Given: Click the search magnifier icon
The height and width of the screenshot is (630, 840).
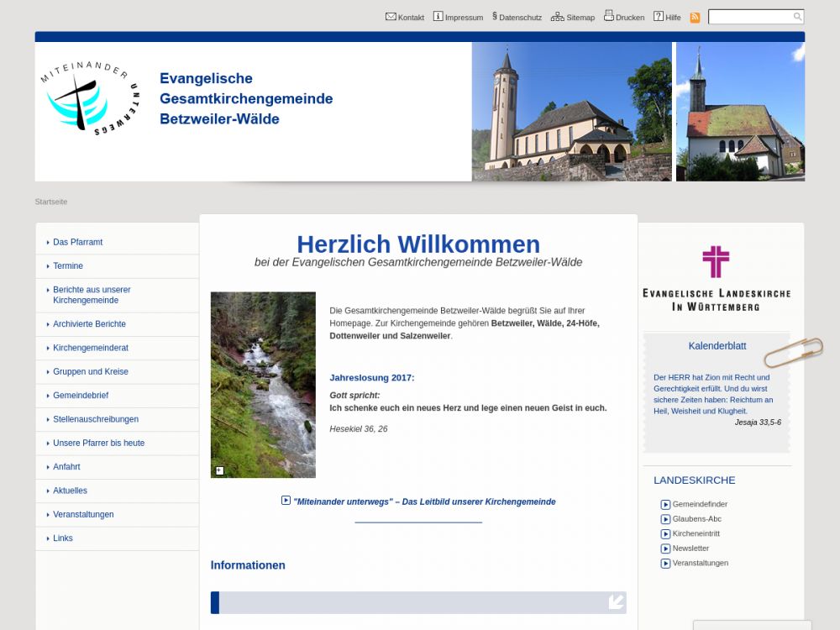Looking at the screenshot, I should [x=797, y=17].
